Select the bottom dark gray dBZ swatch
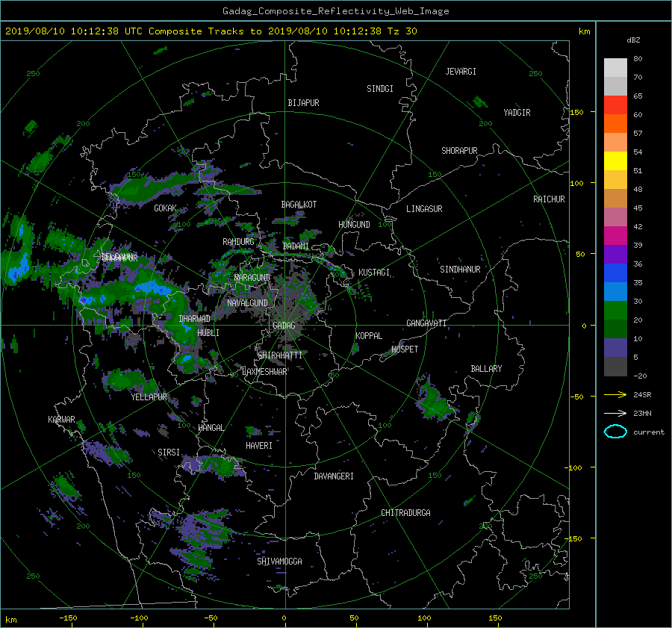Image resolution: width=672 pixels, height=628 pixels. (x=615, y=367)
